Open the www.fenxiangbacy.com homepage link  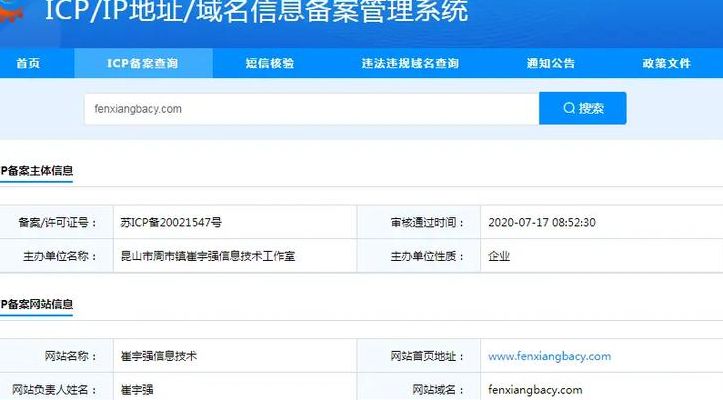(550, 356)
